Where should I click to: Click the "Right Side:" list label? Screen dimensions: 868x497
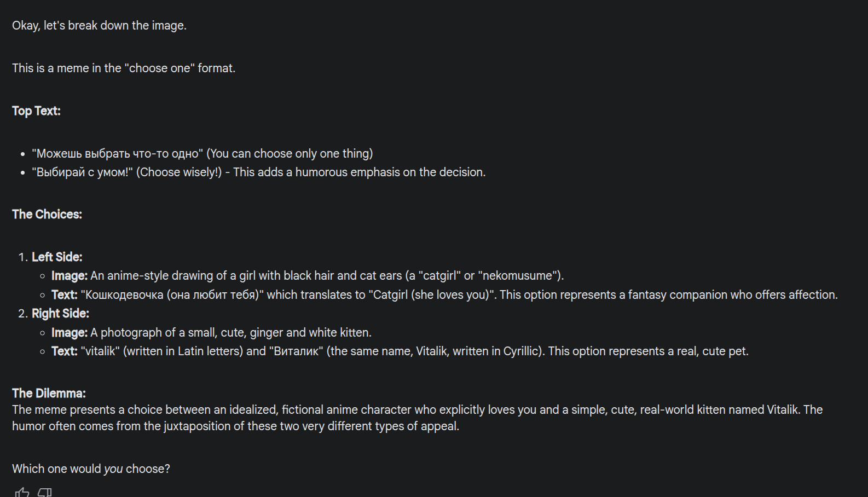point(60,314)
